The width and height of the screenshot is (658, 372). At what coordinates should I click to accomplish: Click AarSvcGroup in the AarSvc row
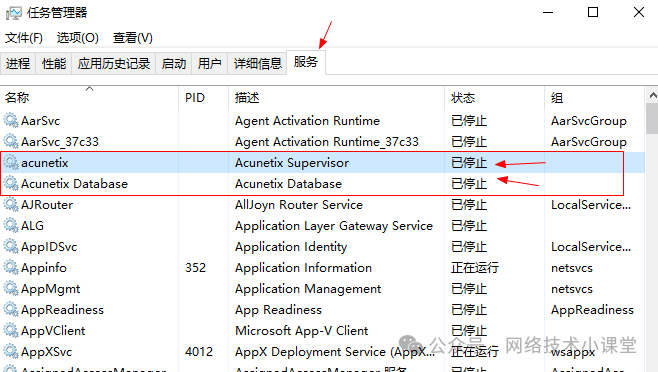coord(589,121)
